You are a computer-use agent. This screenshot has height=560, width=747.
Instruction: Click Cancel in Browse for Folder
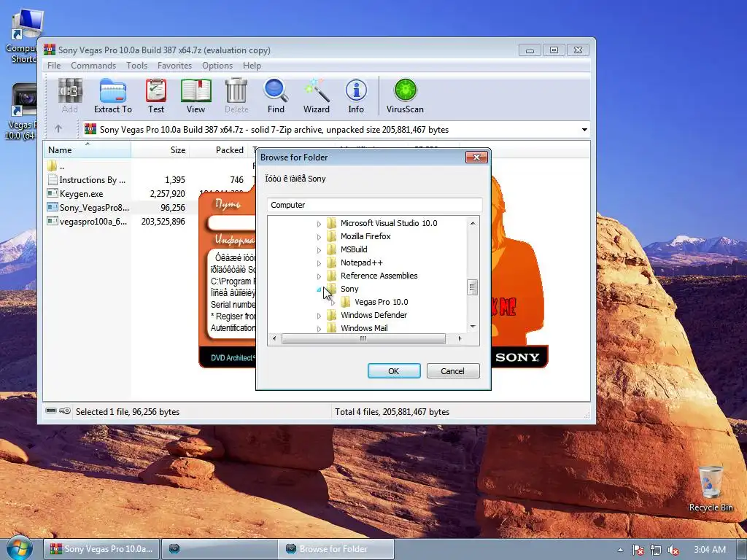[x=452, y=371]
